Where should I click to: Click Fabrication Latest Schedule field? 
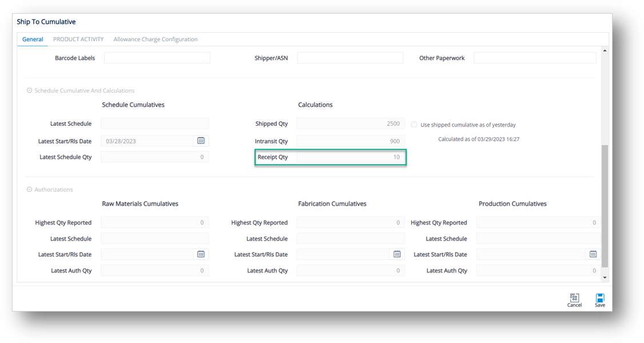pyautogui.click(x=351, y=238)
